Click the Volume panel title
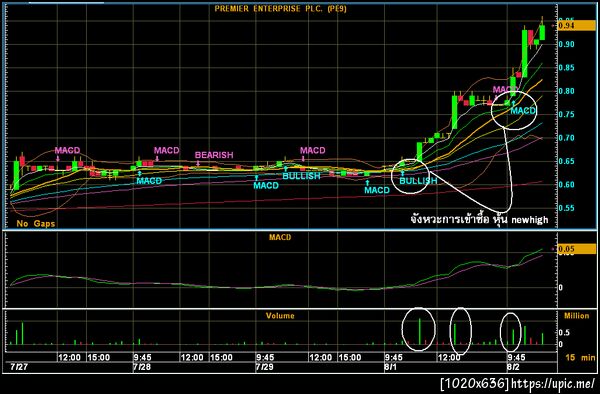The image size is (600, 394). pyautogui.click(x=280, y=316)
